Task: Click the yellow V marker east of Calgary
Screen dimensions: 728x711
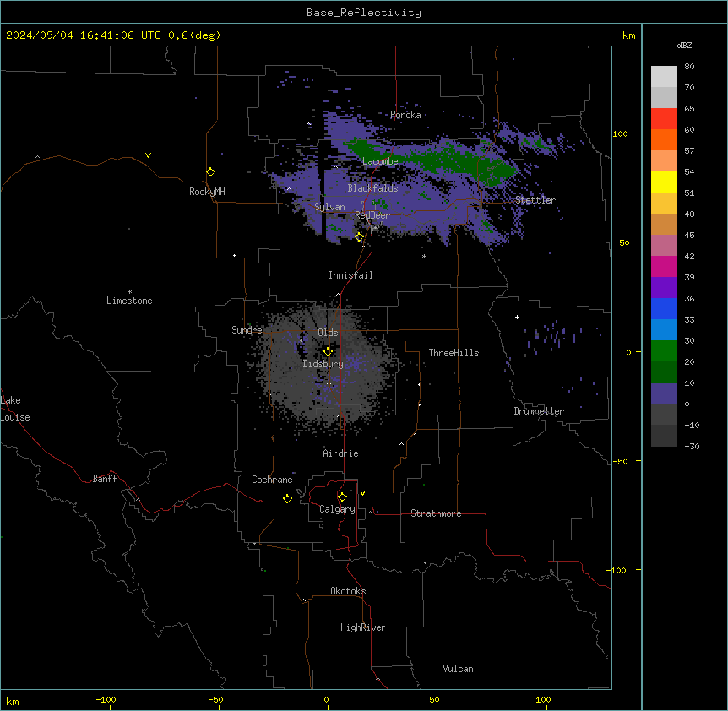Action: (362, 493)
